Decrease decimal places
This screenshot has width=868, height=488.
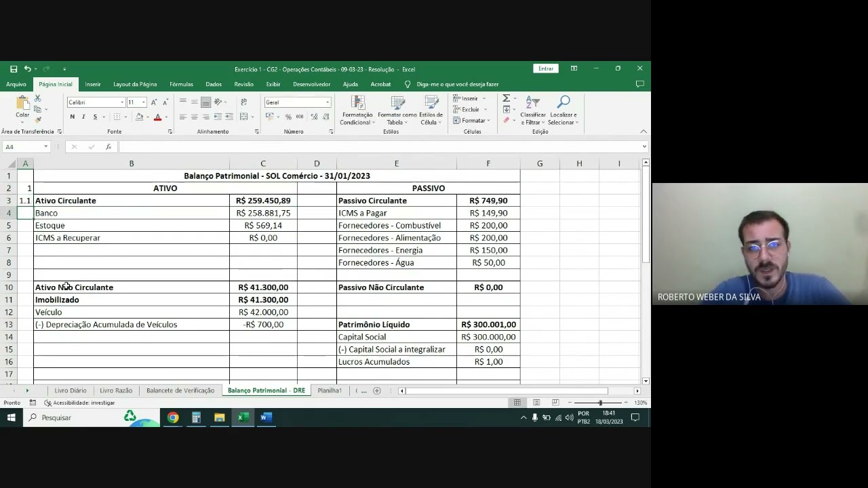point(325,117)
